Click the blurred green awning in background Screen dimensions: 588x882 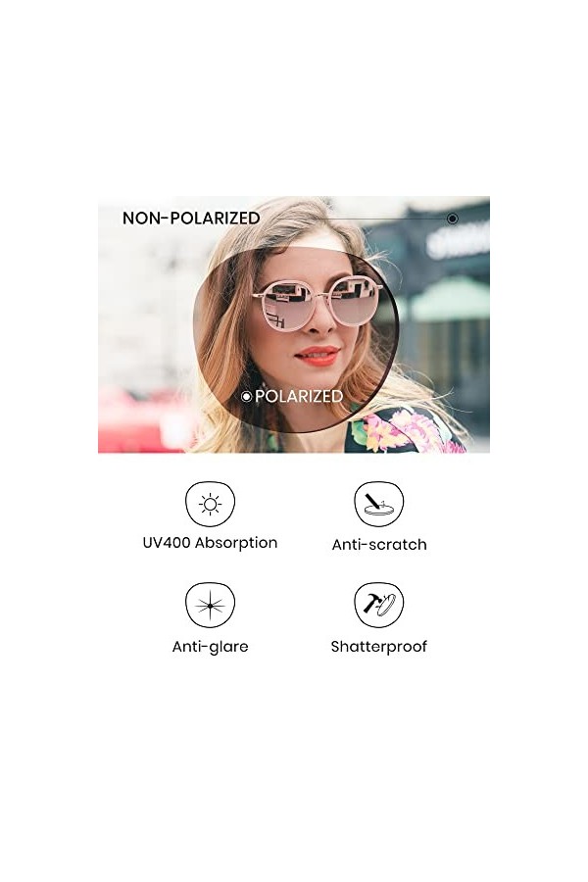point(450,298)
